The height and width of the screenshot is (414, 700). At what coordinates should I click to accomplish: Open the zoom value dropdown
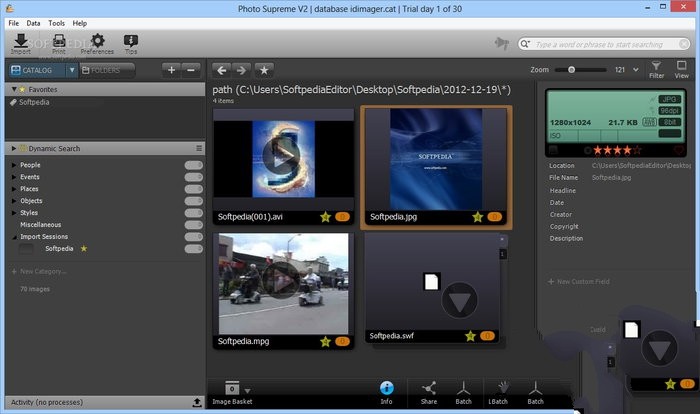(x=636, y=70)
